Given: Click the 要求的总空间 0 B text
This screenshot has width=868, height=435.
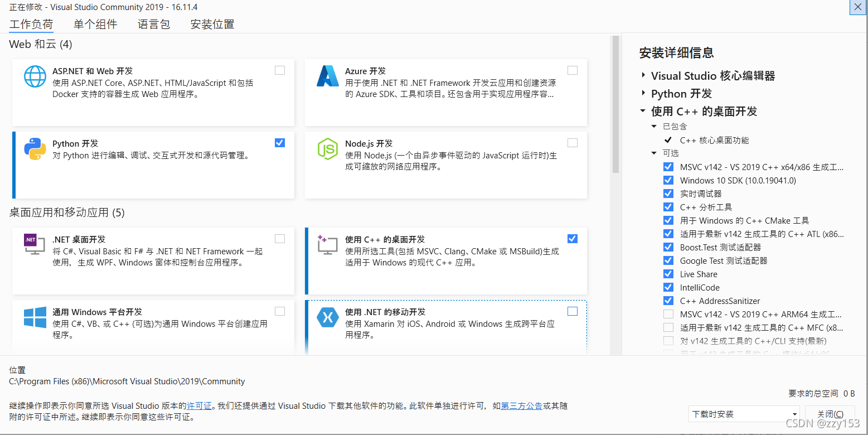Looking at the screenshot, I should click(x=822, y=394).
